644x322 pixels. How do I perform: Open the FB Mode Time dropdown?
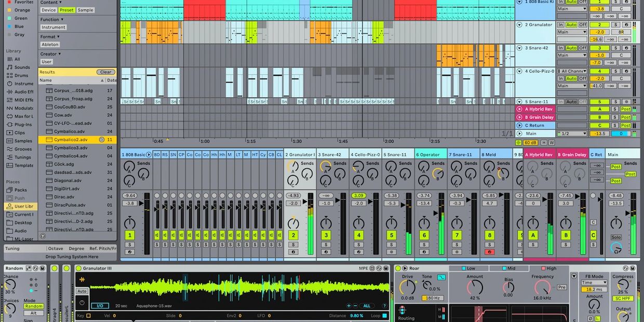[x=594, y=283]
